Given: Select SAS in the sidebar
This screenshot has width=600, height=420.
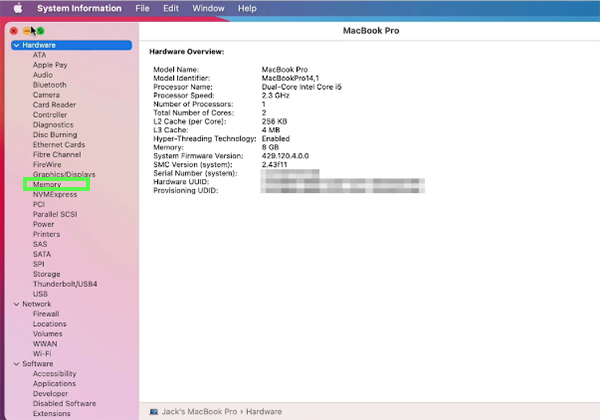Looking at the screenshot, I should 40,244.
